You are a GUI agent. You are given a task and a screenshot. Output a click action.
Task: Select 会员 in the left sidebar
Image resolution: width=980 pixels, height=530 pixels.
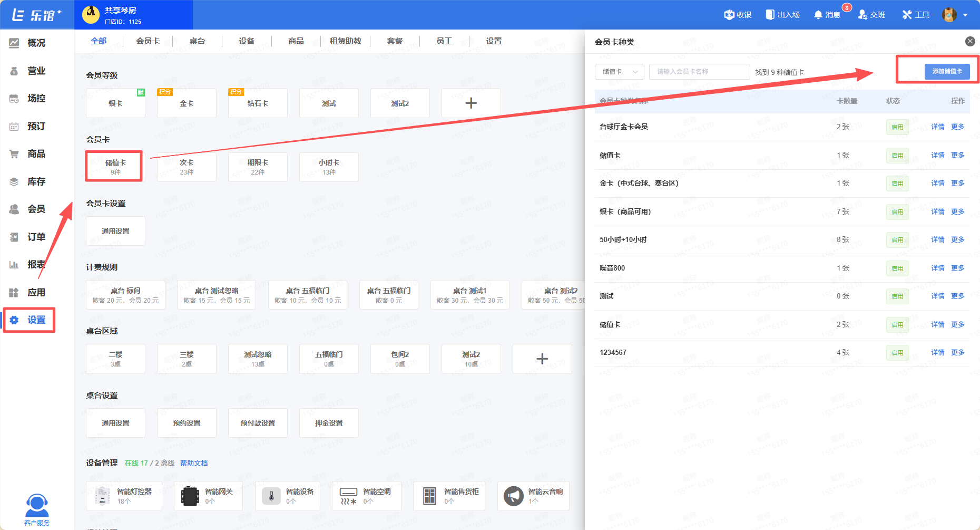(36, 209)
